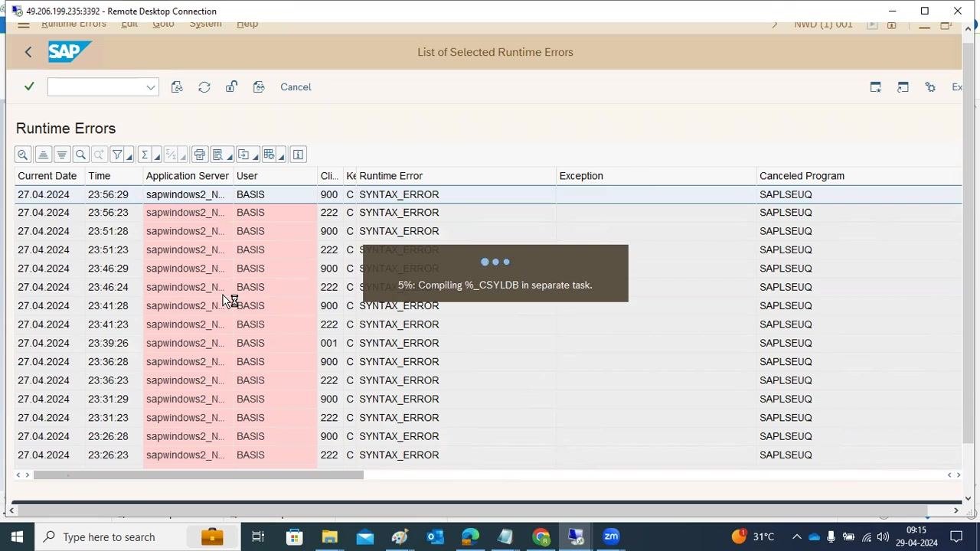The width and height of the screenshot is (980, 551).
Task: Expand the filter options dropdown arrow
Action: (x=129, y=156)
